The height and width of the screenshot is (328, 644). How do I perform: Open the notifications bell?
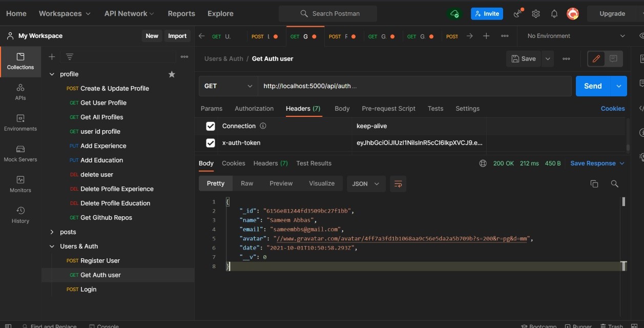click(554, 14)
